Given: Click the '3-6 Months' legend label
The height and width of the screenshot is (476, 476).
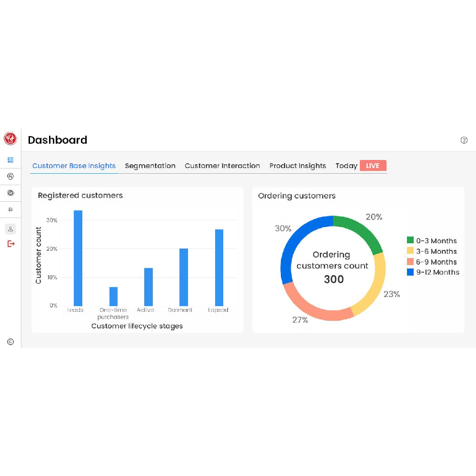Looking at the screenshot, I should 436,251.
